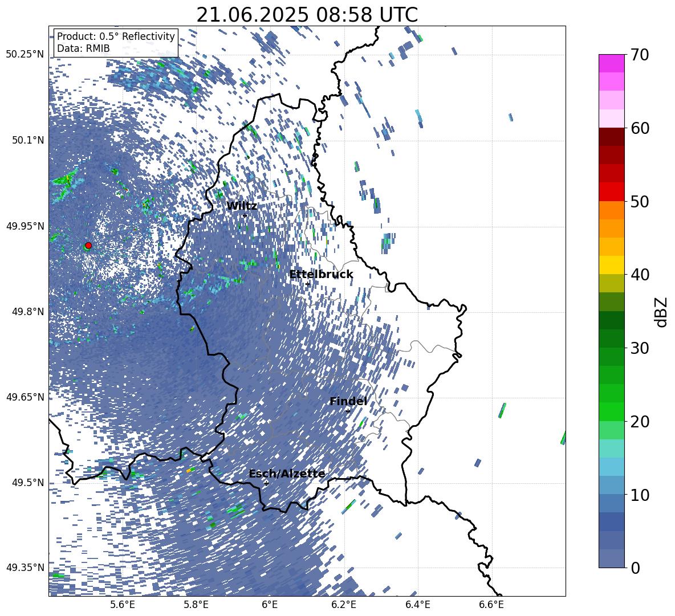Click the colorbar 60 tick label
Viewport: 675px width, 616px height.
coord(640,128)
